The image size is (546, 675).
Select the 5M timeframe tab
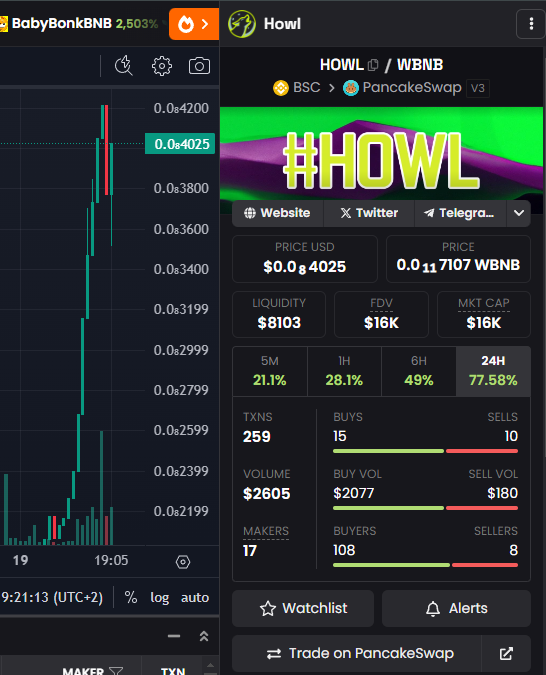pyautogui.click(x=270, y=371)
